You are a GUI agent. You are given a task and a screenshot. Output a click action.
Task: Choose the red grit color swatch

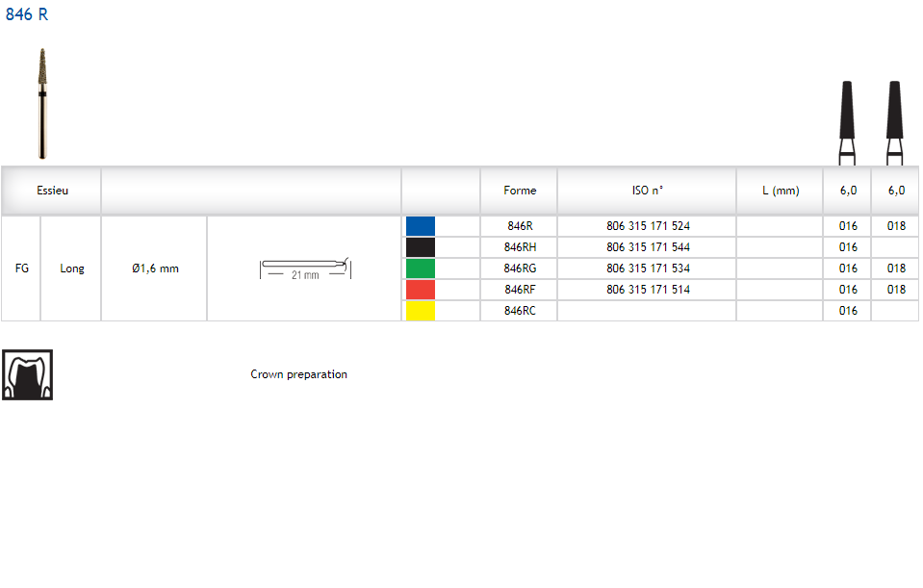click(421, 290)
